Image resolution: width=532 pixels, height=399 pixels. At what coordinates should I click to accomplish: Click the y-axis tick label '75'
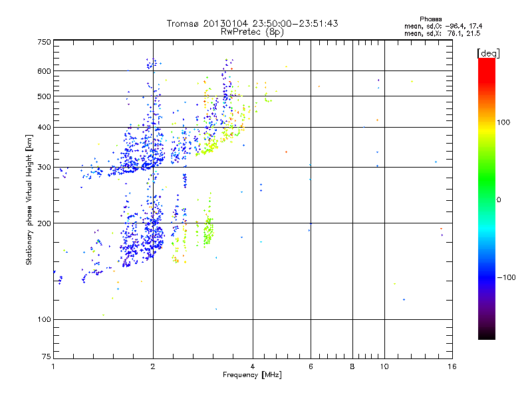(x=47, y=356)
